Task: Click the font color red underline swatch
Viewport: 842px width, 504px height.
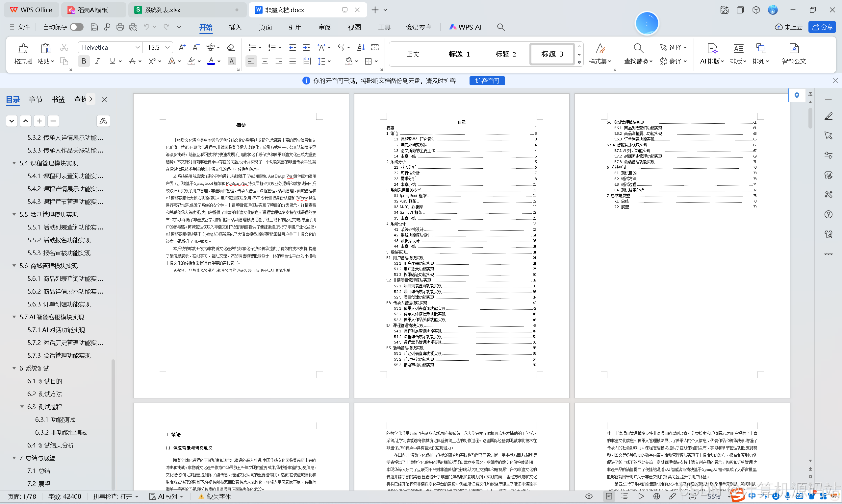Action: pyautogui.click(x=211, y=61)
